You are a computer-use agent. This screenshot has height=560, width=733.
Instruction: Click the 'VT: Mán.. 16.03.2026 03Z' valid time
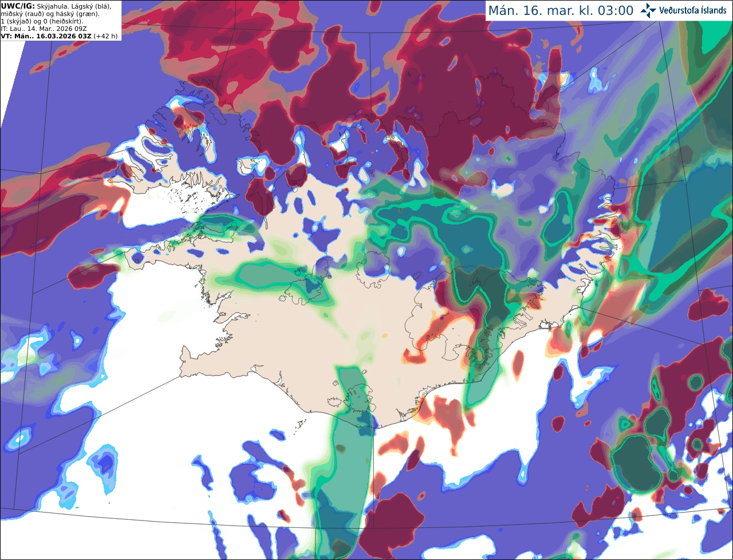coord(46,36)
